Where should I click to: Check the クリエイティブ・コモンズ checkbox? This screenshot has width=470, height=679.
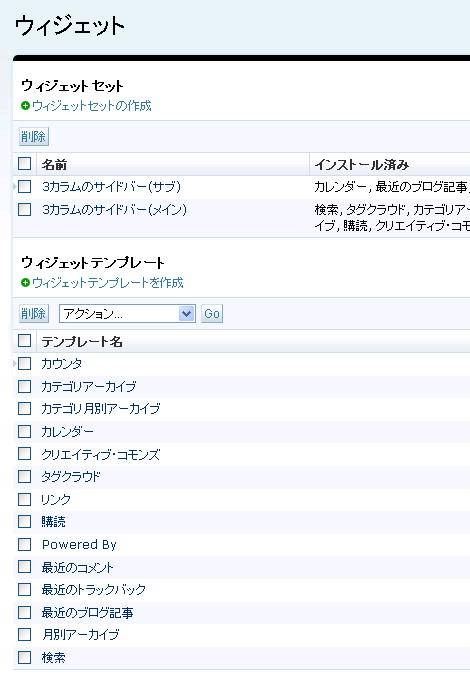point(25,454)
